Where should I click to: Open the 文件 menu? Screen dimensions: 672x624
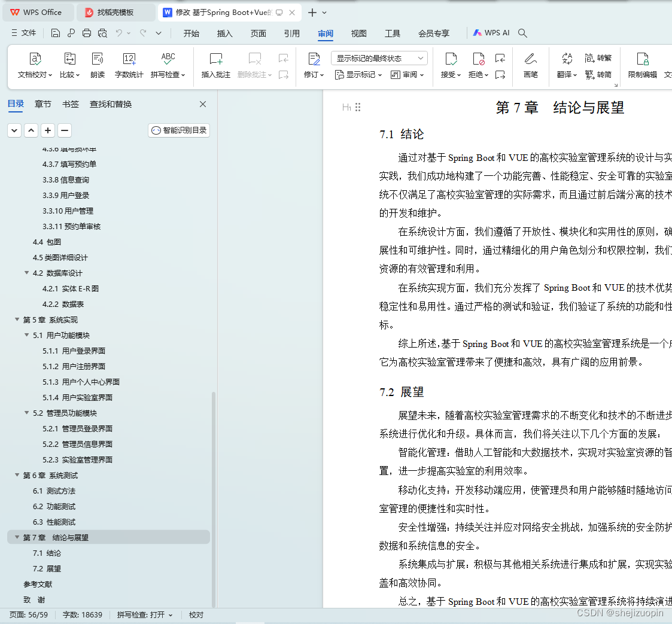coord(23,33)
